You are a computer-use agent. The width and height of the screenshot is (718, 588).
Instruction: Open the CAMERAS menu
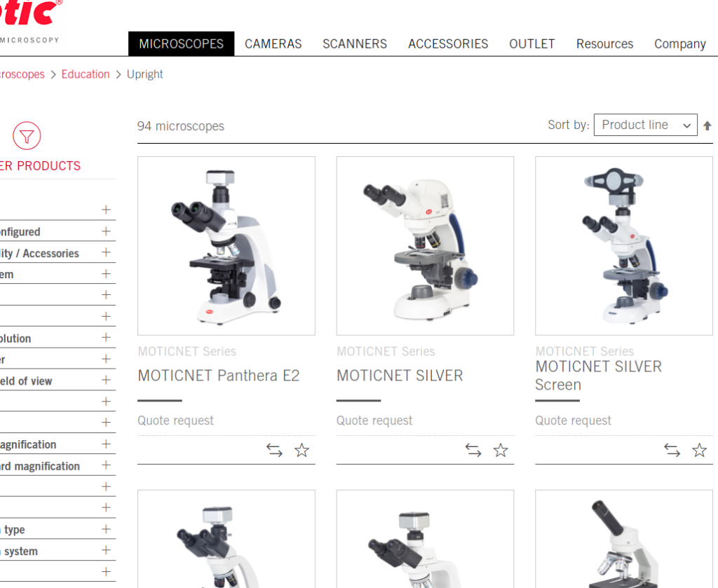tap(273, 44)
